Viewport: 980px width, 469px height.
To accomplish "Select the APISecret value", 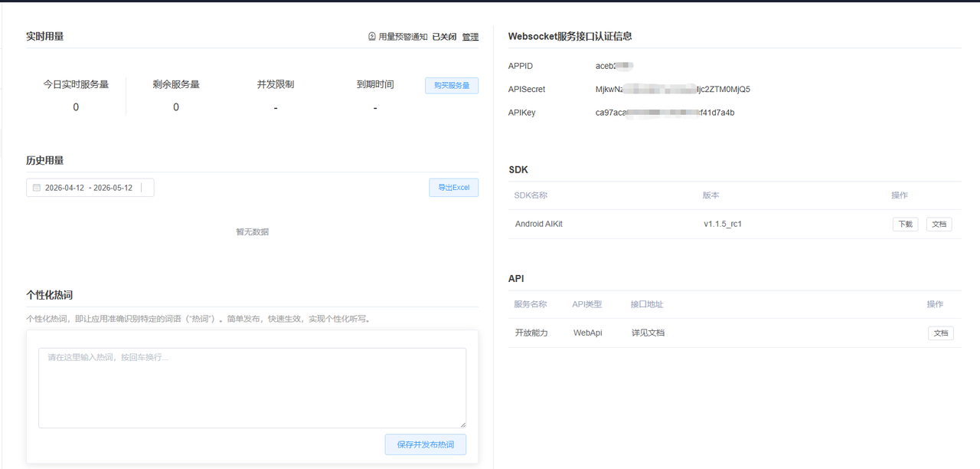I will coord(673,90).
